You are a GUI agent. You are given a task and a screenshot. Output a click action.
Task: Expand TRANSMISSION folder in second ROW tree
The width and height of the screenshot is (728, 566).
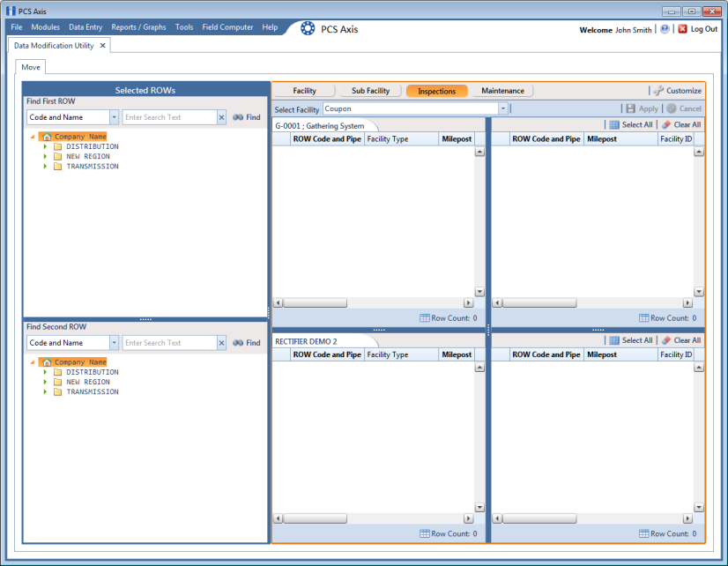45,391
